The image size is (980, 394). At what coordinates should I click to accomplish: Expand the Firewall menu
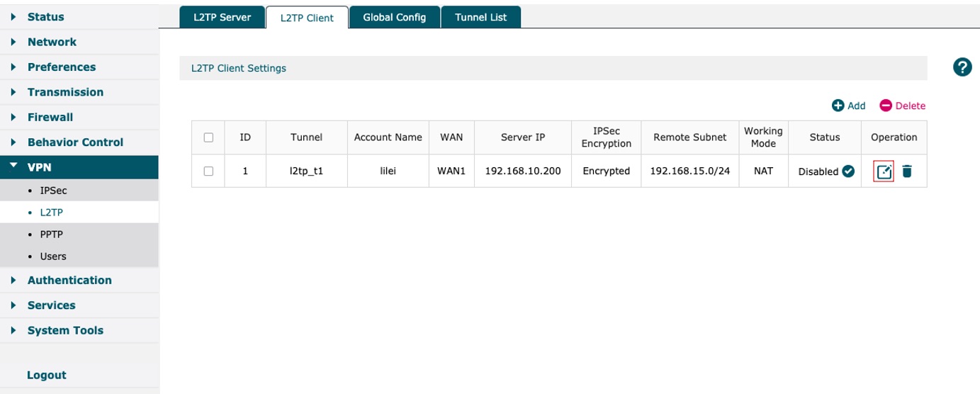click(79, 117)
